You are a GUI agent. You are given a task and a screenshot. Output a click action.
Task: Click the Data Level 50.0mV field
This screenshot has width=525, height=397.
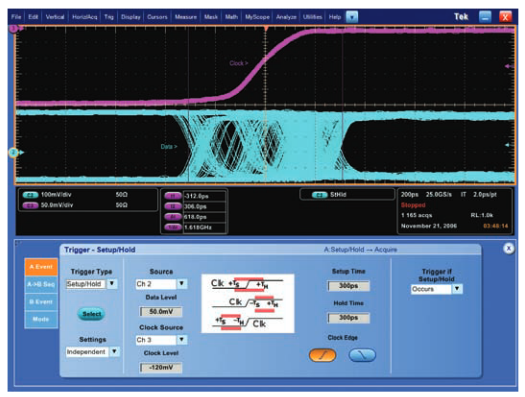pyautogui.click(x=161, y=312)
